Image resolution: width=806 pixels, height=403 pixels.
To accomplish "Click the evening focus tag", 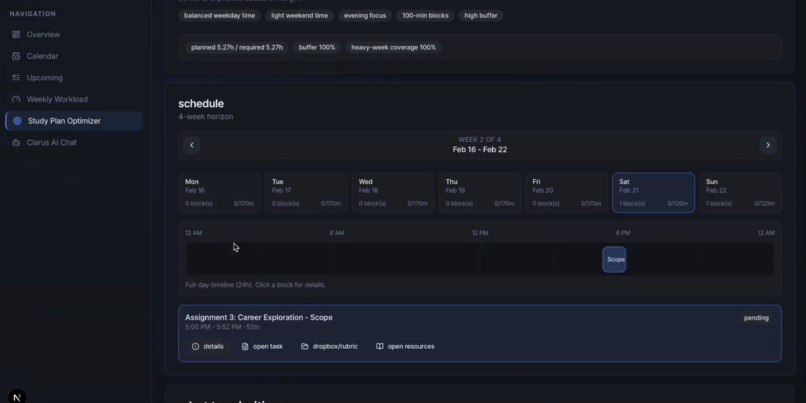I will (x=365, y=15).
